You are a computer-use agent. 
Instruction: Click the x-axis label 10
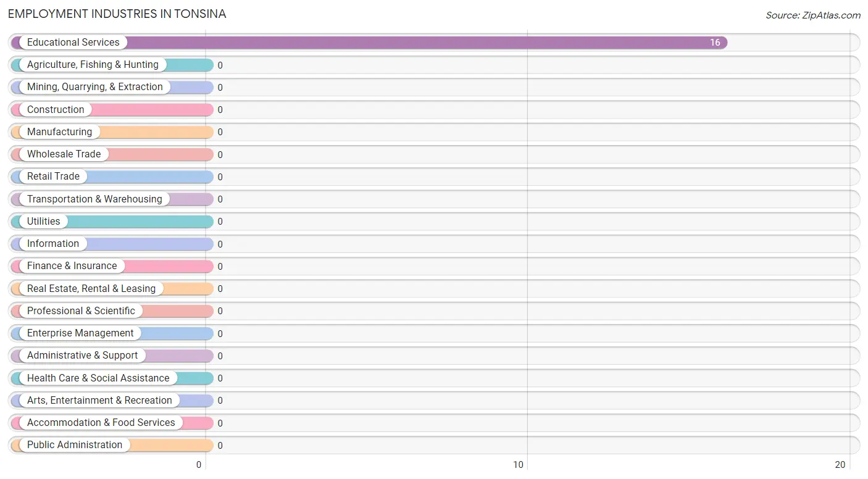519,465
